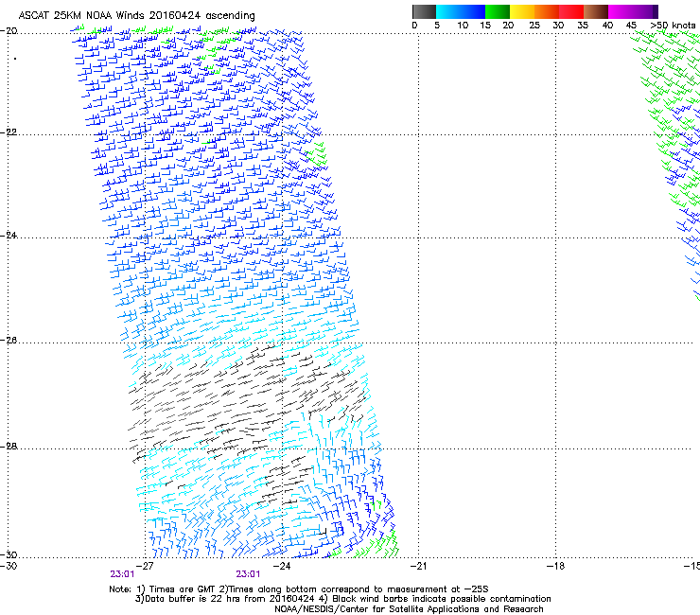Click the '-24' longitude label on bottom axis
The height and width of the screenshot is (615, 700).
(x=282, y=566)
